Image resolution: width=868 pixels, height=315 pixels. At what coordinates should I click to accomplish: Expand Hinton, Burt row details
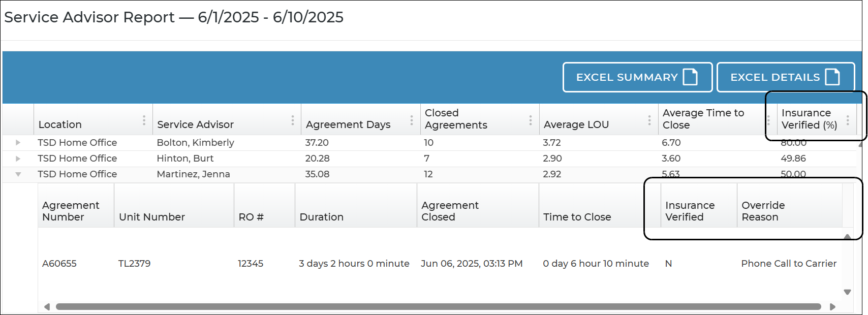[x=18, y=159]
